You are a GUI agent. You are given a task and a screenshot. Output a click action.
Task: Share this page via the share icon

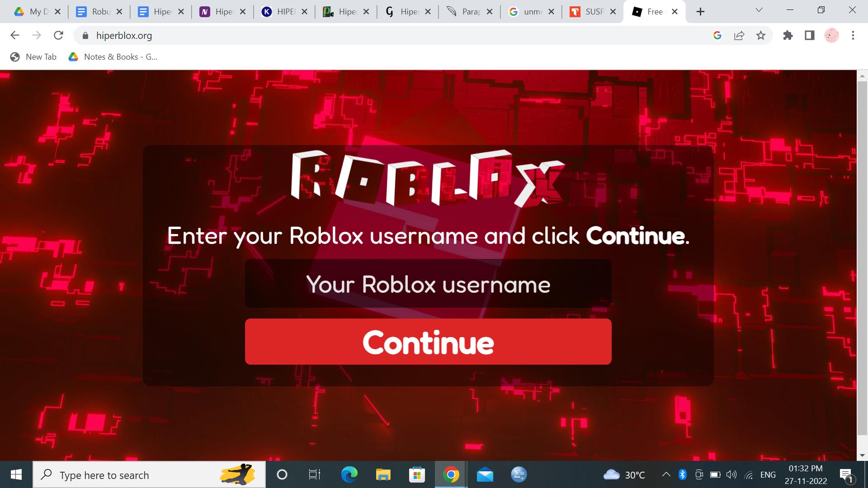[739, 35]
